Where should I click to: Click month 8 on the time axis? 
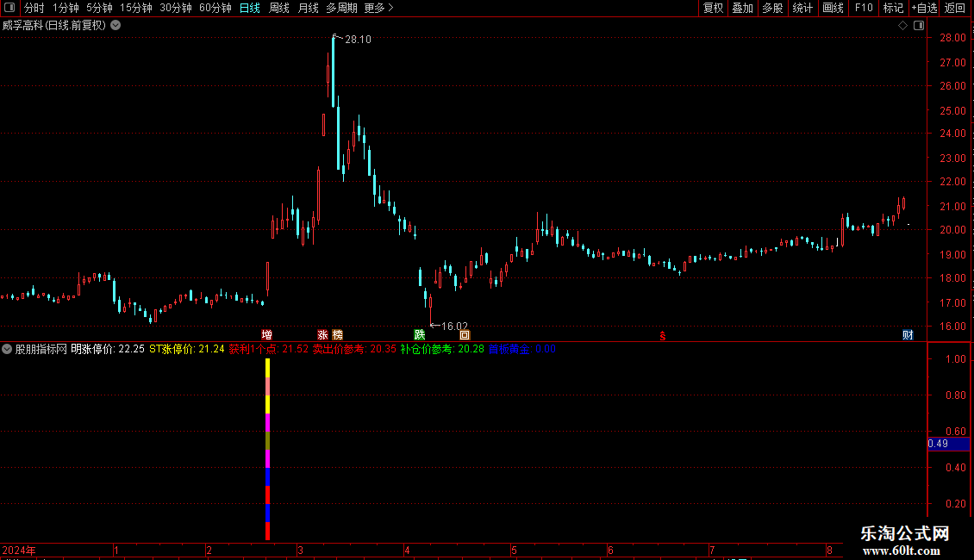(x=829, y=551)
